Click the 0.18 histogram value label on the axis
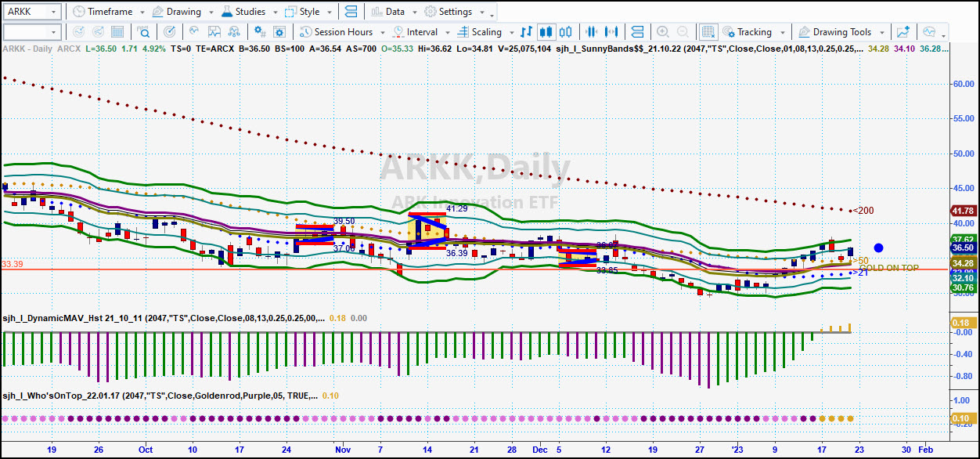This screenshot has height=459, width=980. pyautogui.click(x=962, y=323)
